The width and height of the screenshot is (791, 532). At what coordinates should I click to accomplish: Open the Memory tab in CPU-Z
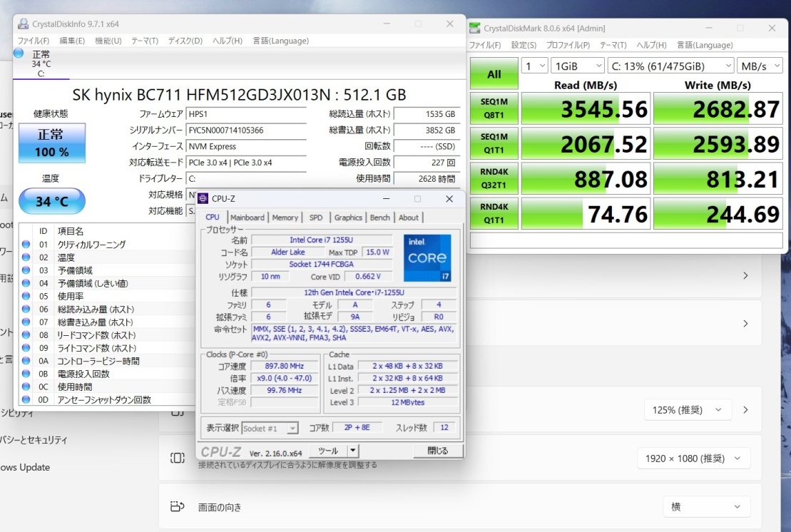tap(285, 218)
